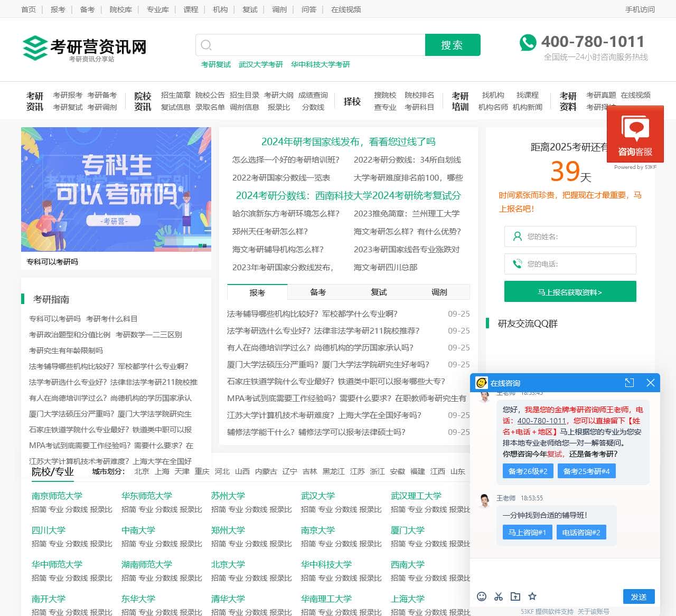Open 招生简章 under 院校资讯
The width and height of the screenshot is (676, 616).
click(x=176, y=95)
